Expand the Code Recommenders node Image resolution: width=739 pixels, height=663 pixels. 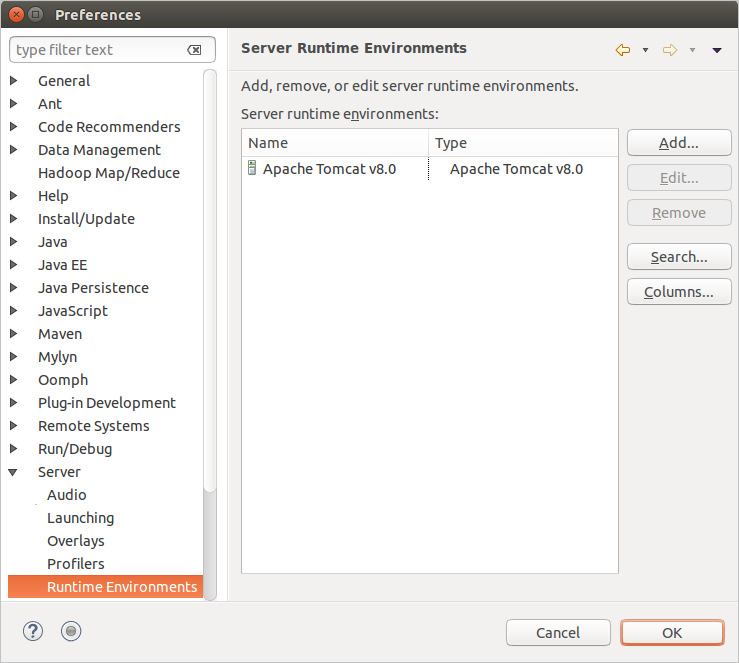coord(14,127)
